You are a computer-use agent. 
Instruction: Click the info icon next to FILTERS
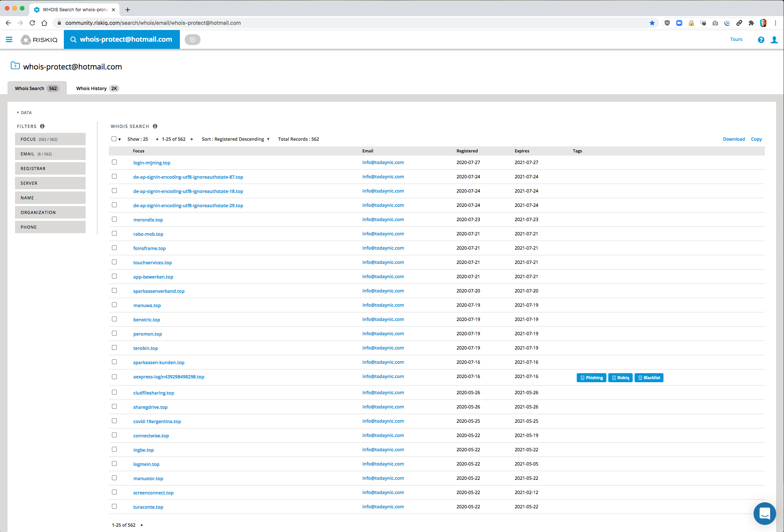[x=42, y=126]
